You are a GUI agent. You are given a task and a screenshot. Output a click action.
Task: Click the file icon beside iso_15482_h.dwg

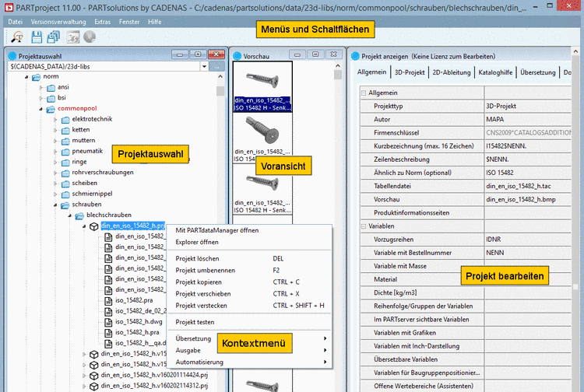(108, 322)
